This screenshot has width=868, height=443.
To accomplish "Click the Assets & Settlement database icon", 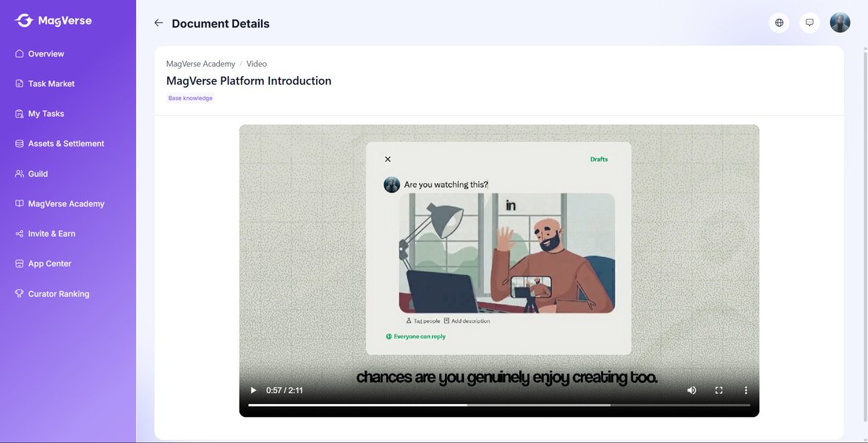I will pos(20,144).
